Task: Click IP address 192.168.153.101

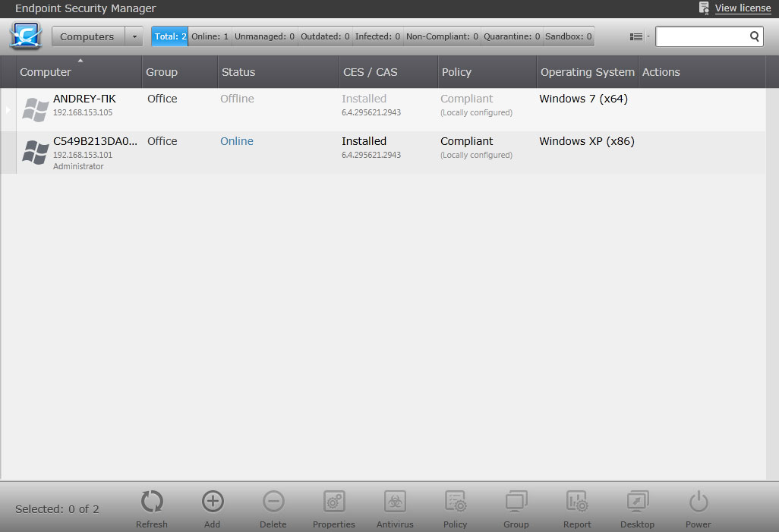Action: click(83, 155)
